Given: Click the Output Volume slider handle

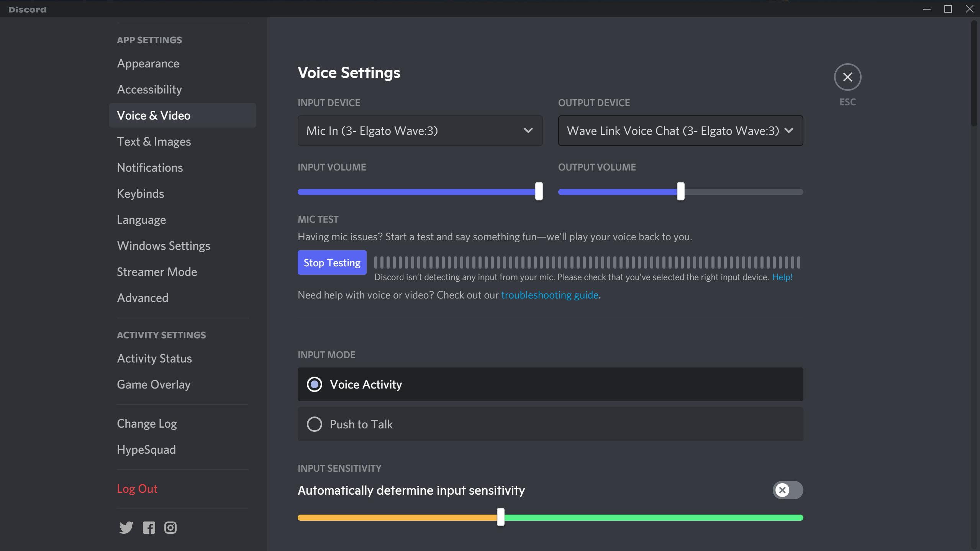Looking at the screenshot, I should (680, 192).
